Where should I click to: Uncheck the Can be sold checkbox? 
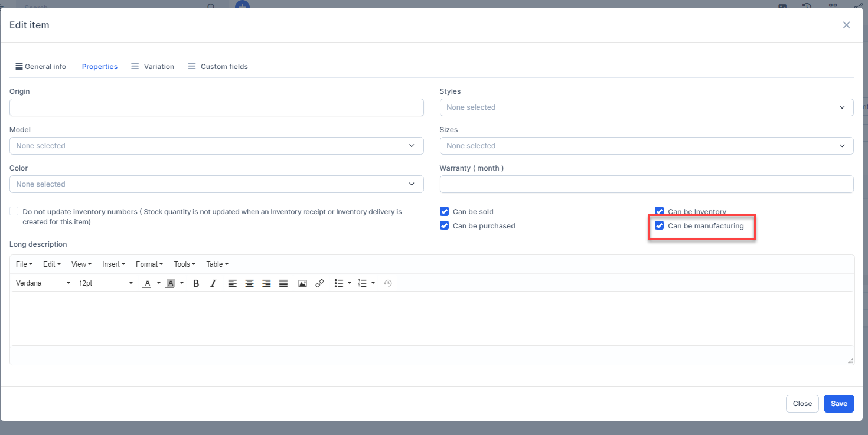[445, 211]
